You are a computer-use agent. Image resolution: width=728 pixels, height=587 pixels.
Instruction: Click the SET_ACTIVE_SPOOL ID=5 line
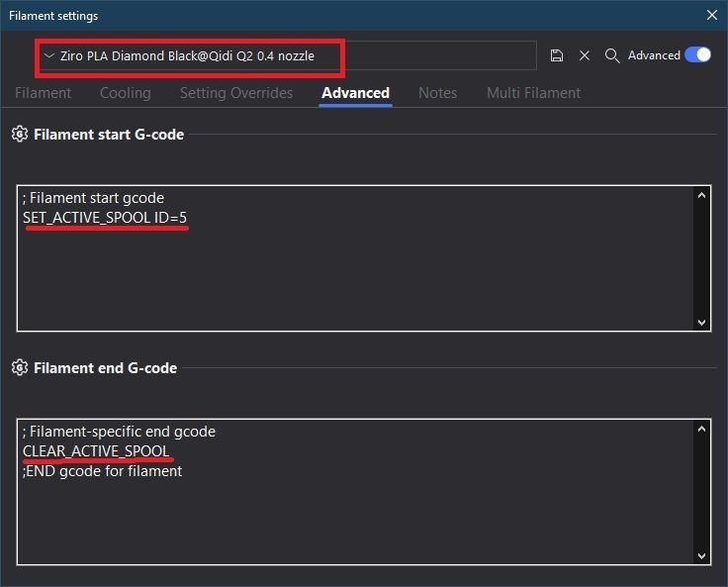[x=105, y=218]
